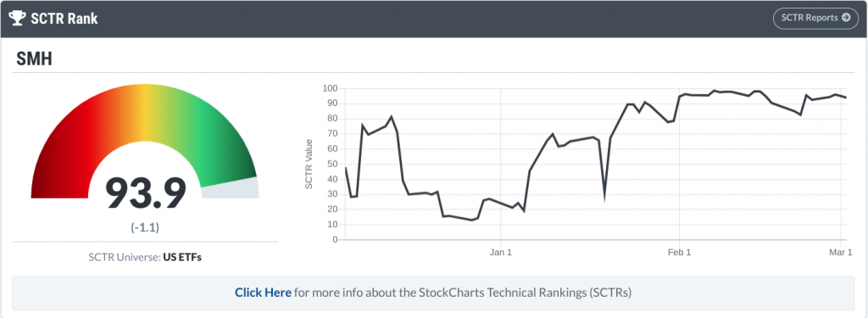Click the SCTR Value axis title
Screen dimensions: 868x318
(x=309, y=164)
